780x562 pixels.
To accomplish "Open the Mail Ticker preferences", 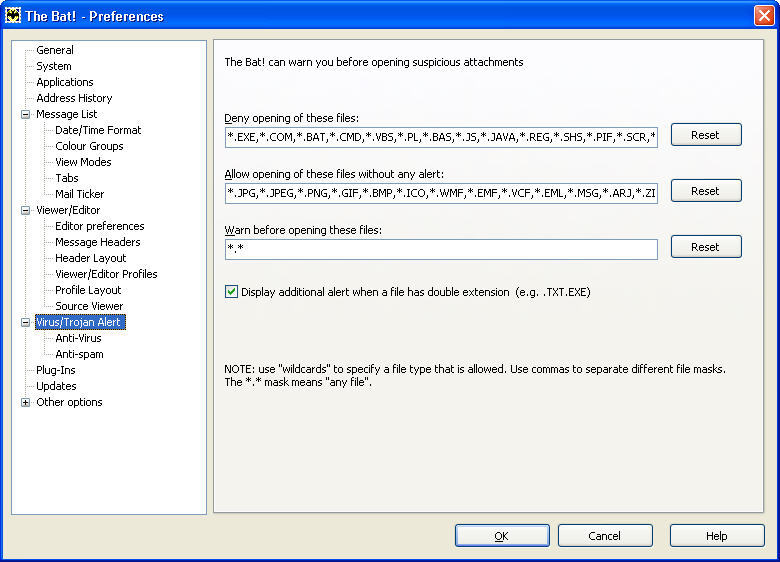I will pyautogui.click(x=79, y=194).
